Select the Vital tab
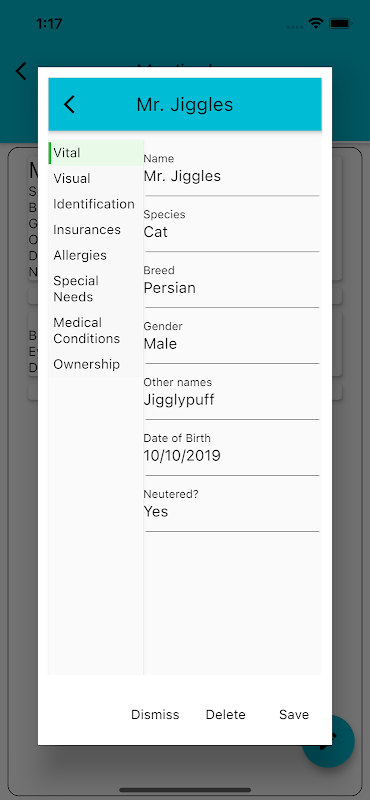This screenshot has height=800, width=370. 96,153
